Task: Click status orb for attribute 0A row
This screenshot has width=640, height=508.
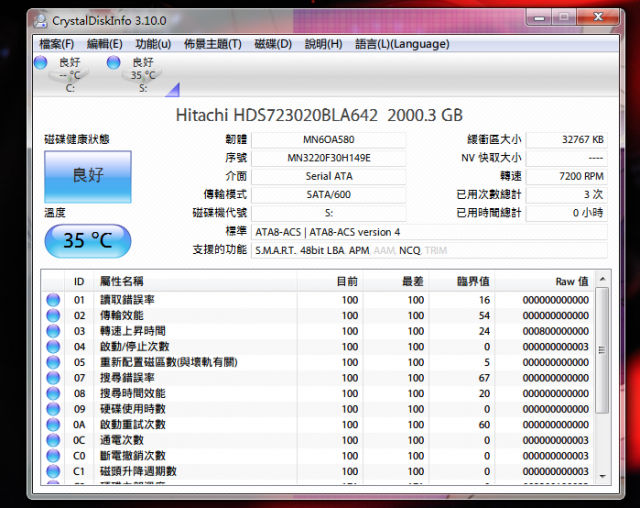Action: point(53,425)
